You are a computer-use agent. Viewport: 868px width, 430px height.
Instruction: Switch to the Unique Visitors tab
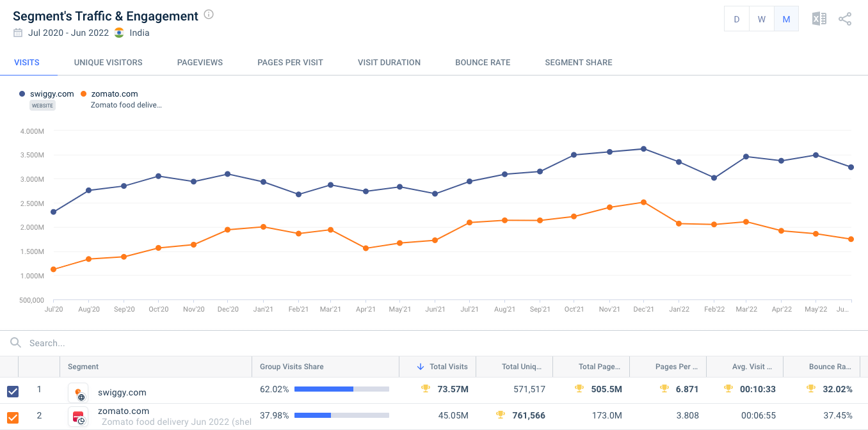click(108, 62)
